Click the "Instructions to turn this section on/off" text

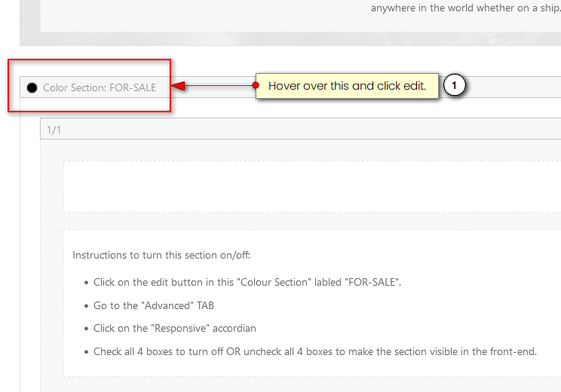coord(156,255)
